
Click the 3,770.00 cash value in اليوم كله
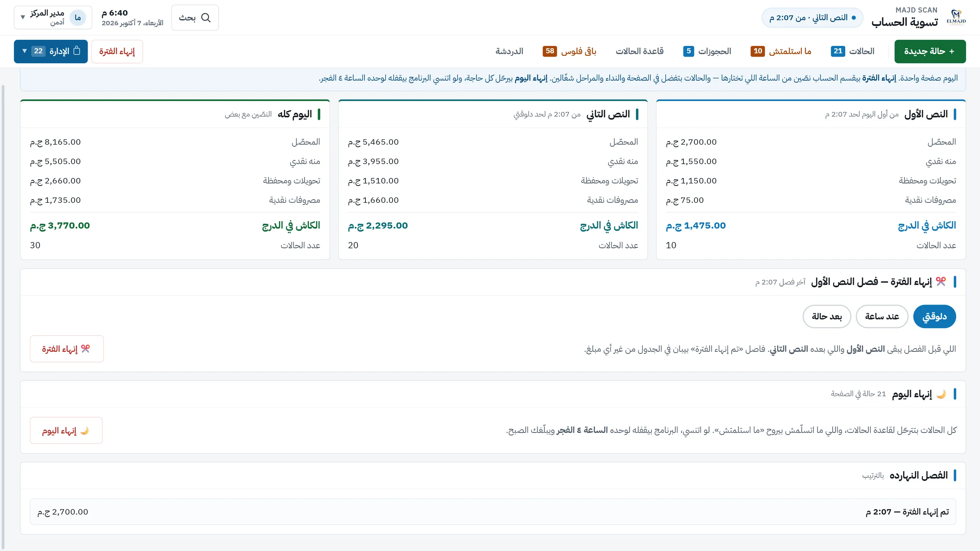(x=60, y=226)
